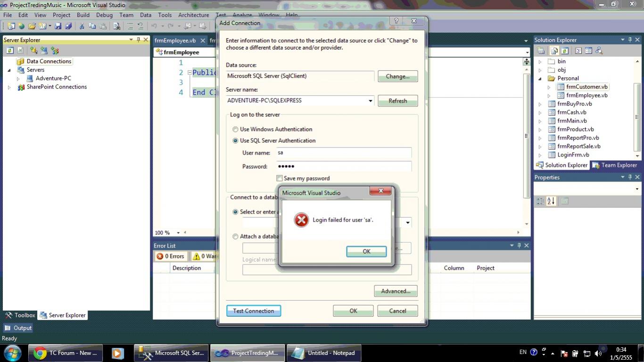Open the Server name dropdown arrow
This screenshot has height=362, width=644.
point(370,101)
